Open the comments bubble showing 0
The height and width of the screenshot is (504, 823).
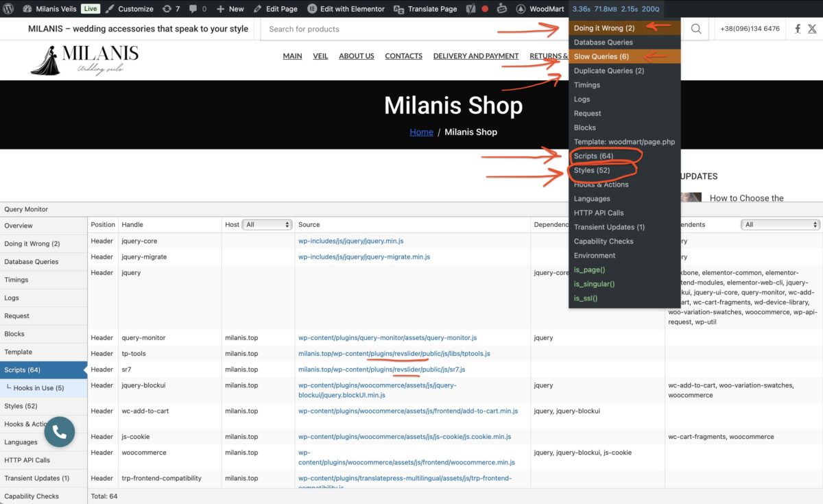coord(197,9)
